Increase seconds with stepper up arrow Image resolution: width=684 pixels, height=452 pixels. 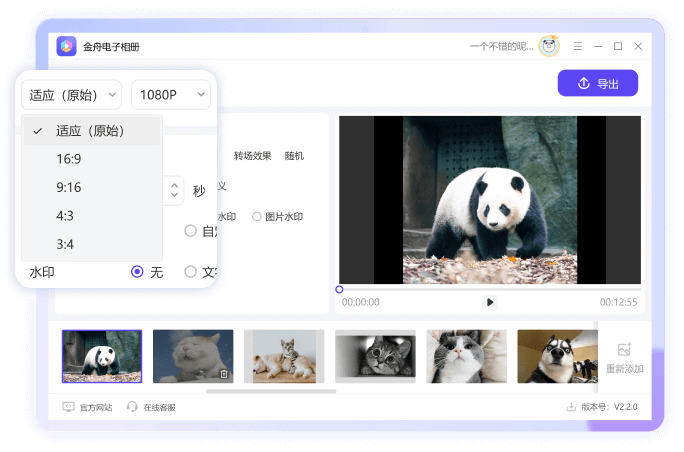tap(174, 185)
